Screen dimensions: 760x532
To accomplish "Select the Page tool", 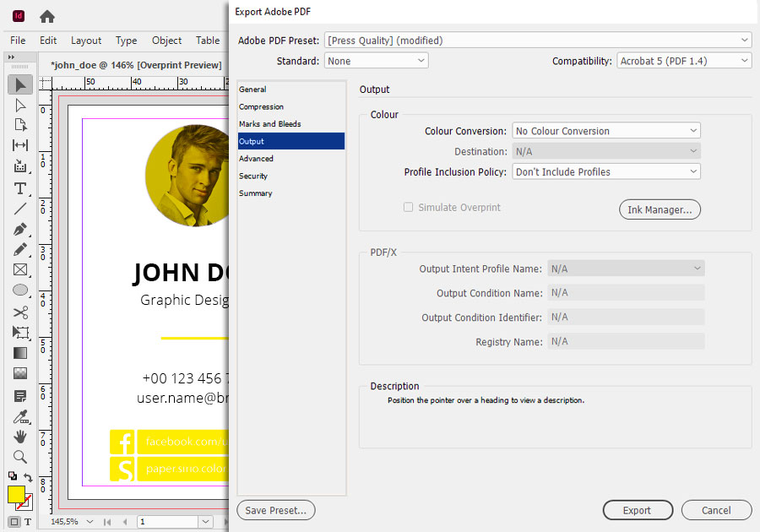I will 20,125.
